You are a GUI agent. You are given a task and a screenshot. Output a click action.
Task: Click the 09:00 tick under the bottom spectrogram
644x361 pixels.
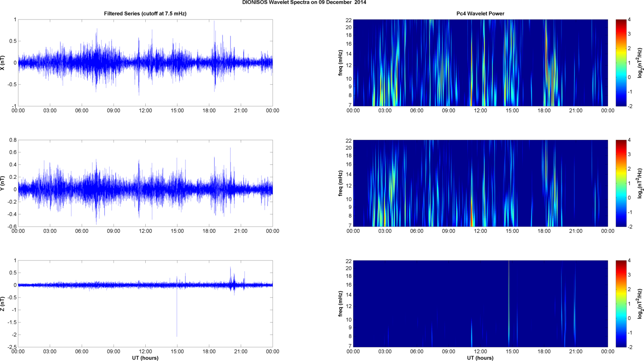(x=448, y=351)
